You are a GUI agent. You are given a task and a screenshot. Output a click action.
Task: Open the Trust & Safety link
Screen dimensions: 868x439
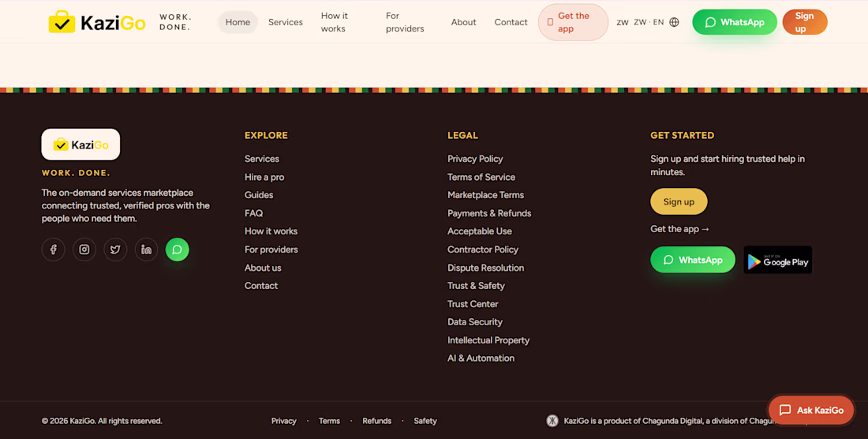pyautogui.click(x=476, y=286)
